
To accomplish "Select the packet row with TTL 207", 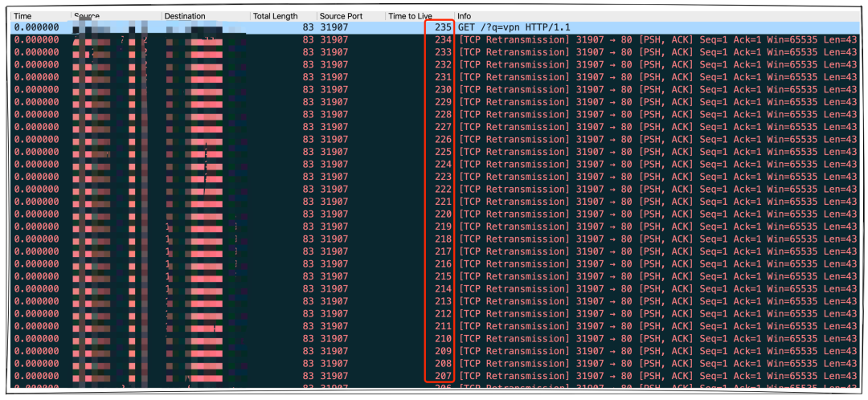I will (643, 376).
